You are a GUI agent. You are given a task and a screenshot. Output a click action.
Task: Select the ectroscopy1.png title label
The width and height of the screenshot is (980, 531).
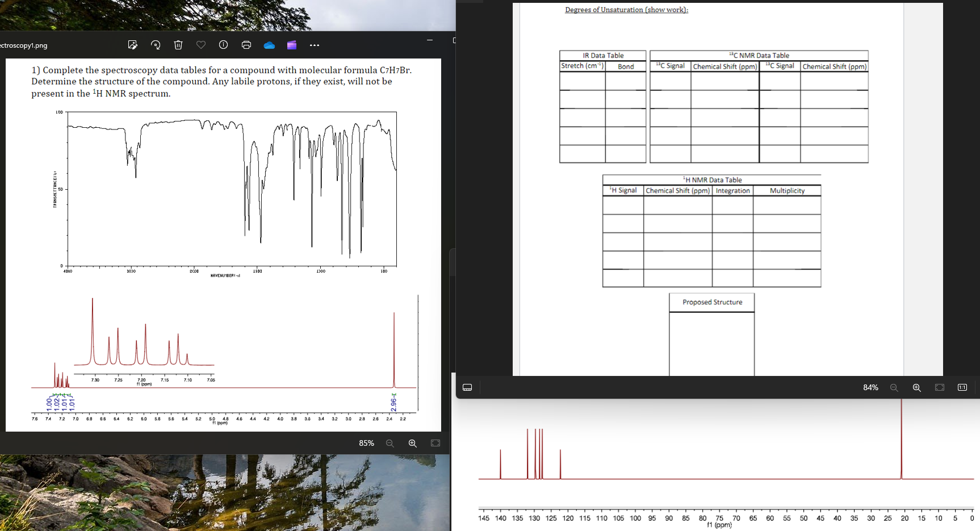click(24, 45)
